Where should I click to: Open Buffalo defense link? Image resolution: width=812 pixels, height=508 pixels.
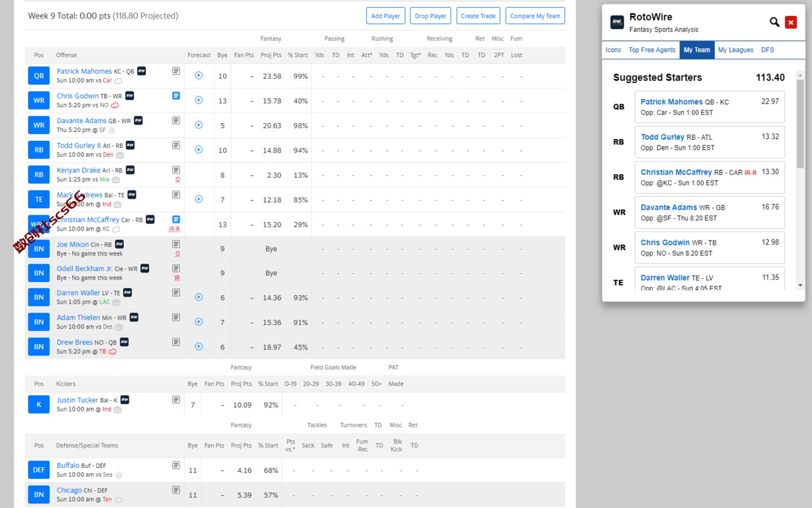point(68,465)
